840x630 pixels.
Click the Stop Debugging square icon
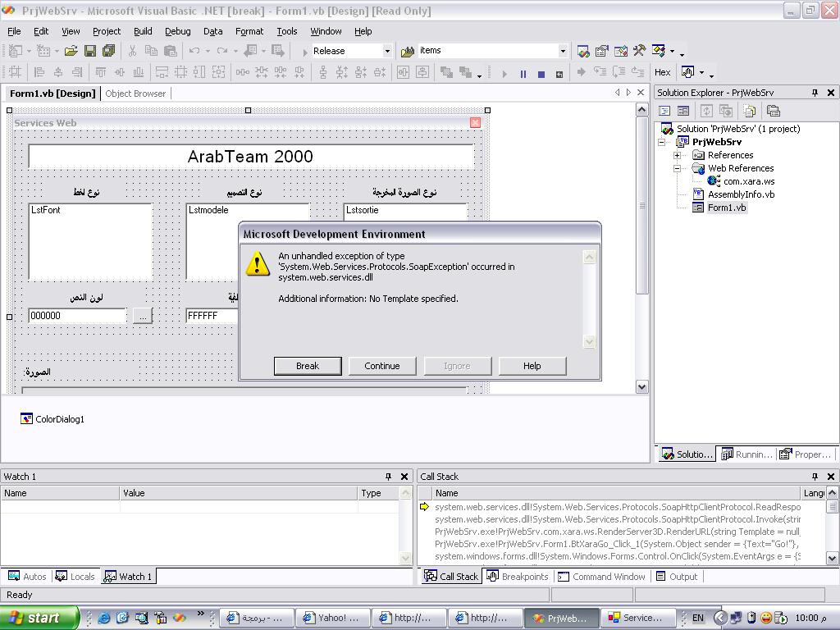click(x=541, y=74)
